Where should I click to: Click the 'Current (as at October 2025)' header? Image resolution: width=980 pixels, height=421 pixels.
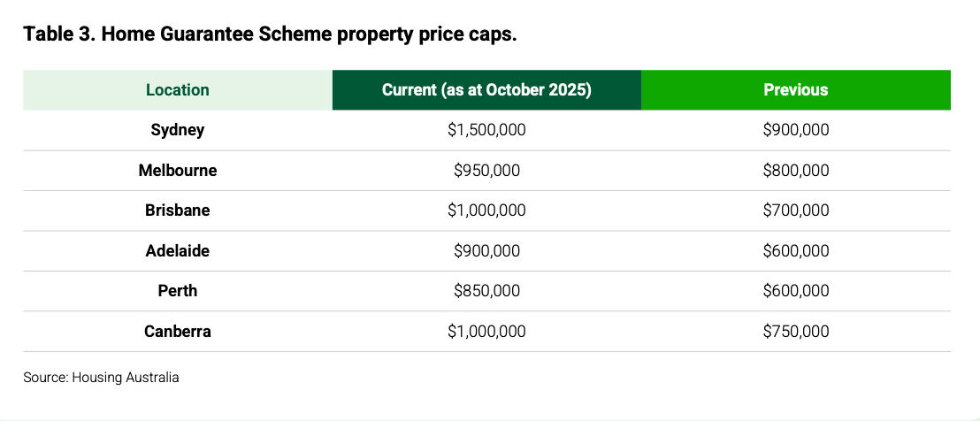pos(486,90)
